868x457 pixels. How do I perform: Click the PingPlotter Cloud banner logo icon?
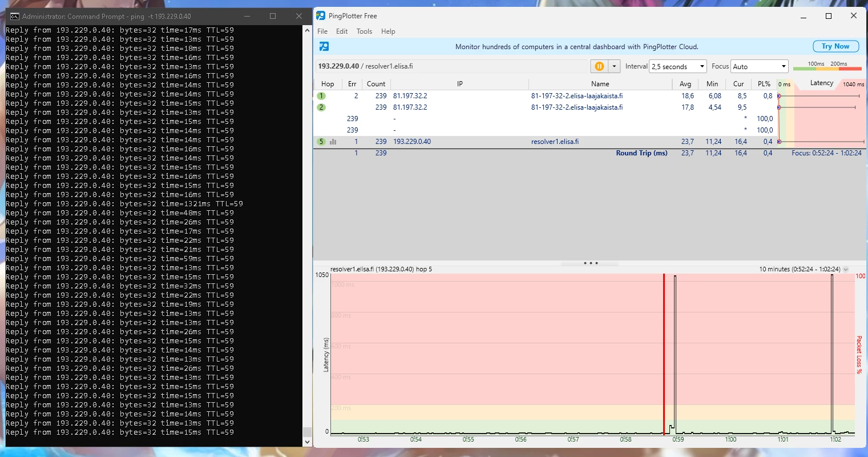click(x=324, y=47)
